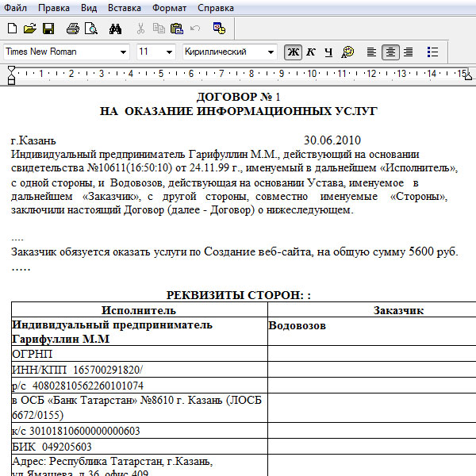Expand the Кириллический script dropdown
The height and width of the screenshot is (476, 476).
(x=272, y=52)
